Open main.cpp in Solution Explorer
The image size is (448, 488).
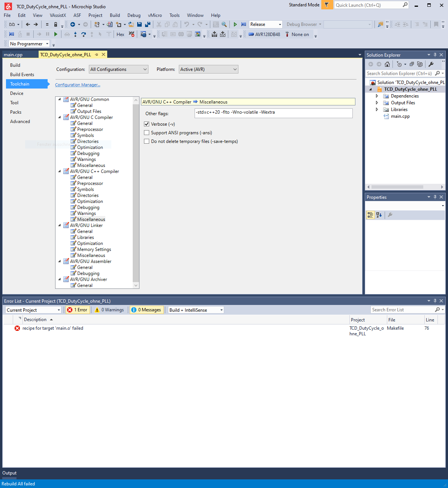pos(400,116)
